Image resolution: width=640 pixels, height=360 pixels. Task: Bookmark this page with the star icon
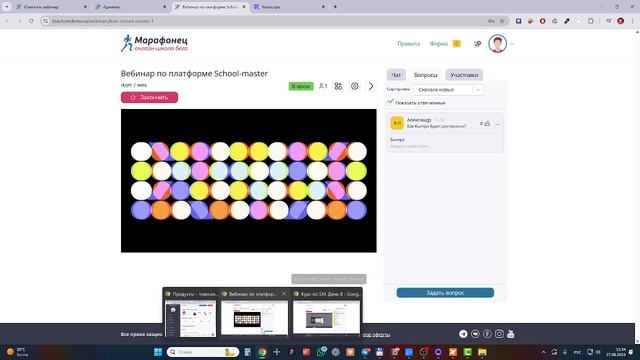coord(502,21)
